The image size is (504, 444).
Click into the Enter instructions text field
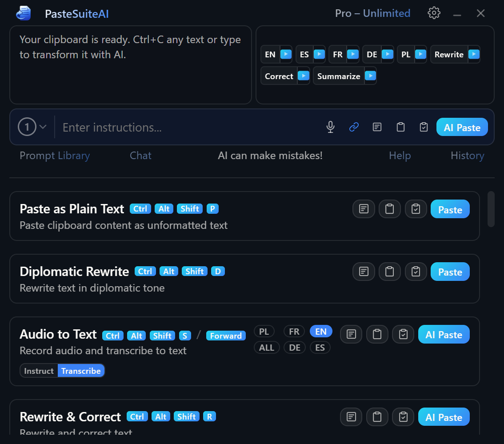pos(187,128)
